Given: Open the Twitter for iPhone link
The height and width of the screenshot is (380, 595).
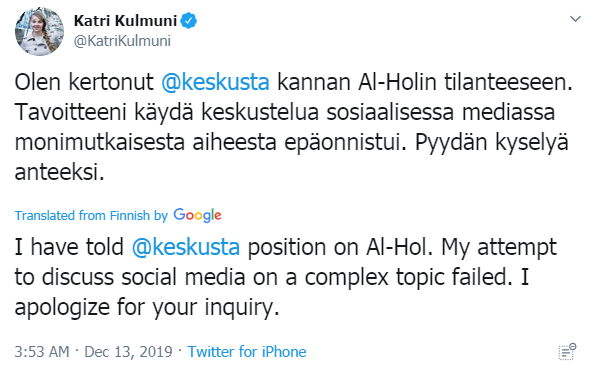Looking at the screenshot, I should click(x=247, y=352).
